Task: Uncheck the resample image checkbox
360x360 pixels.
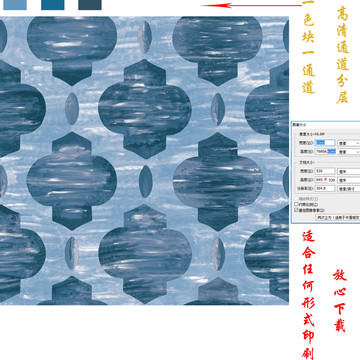Action: pos(296,210)
